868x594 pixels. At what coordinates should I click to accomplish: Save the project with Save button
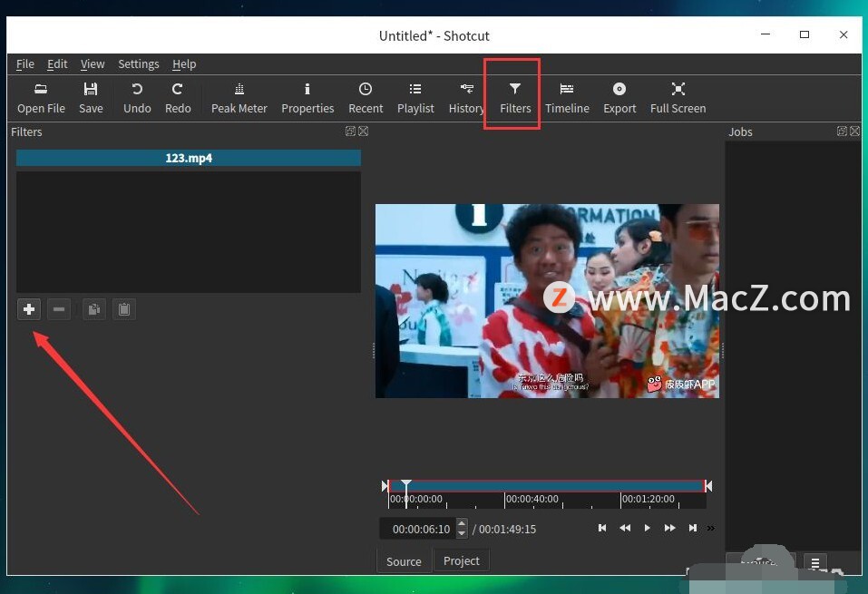[x=91, y=98]
